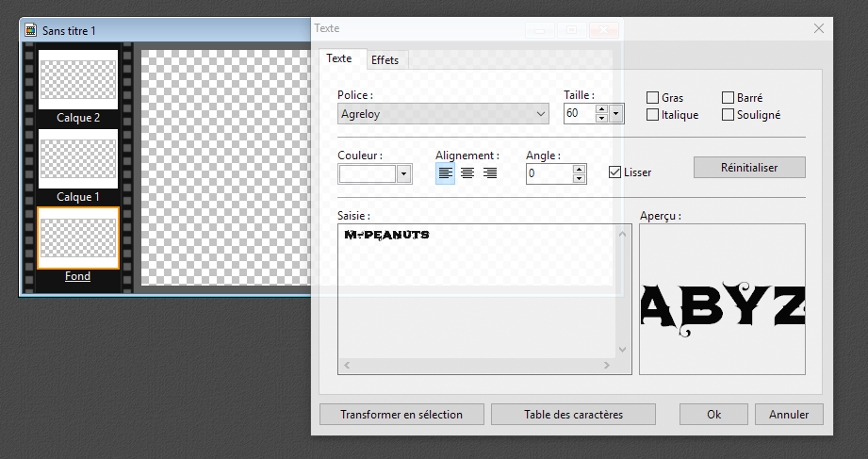
Task: Open the Couleur dropdown arrow
Action: [x=404, y=173]
